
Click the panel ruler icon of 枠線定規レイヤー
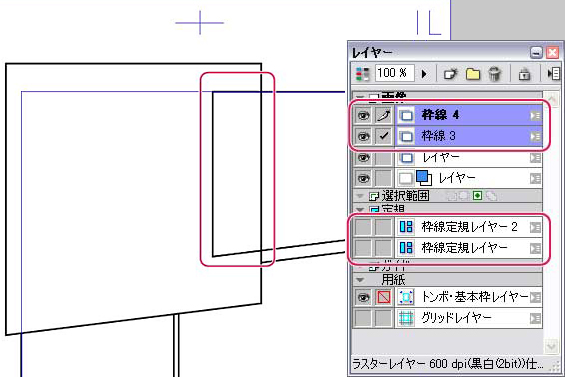click(406, 248)
